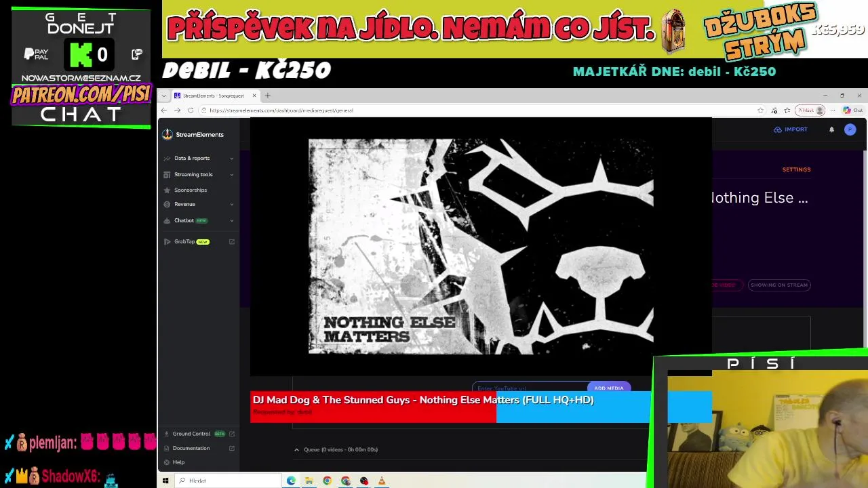This screenshot has height=488, width=868.
Task: Toggle SHOWING ON STREAM button
Action: pos(778,285)
